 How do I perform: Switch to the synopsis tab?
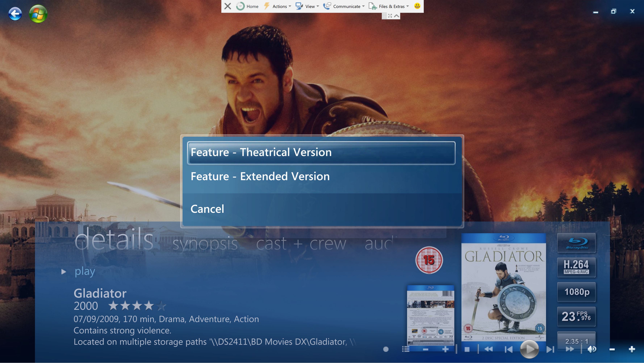tap(205, 244)
